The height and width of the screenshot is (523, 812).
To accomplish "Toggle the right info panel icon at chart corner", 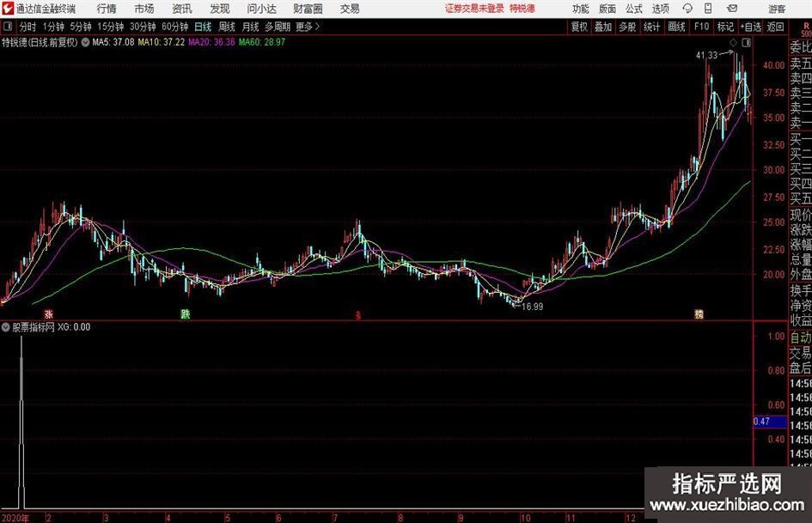I will pos(746,42).
